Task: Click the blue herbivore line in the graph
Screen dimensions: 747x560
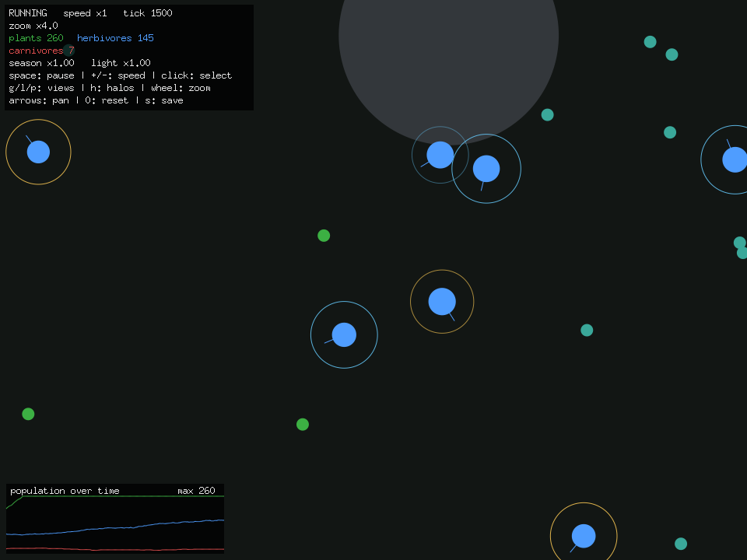Action: click(115, 527)
